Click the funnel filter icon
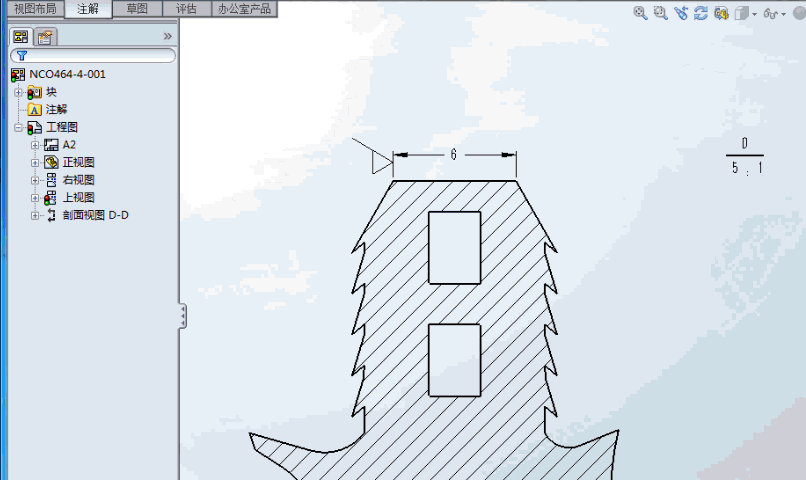Screen dimensions: 806x480 click(22, 56)
